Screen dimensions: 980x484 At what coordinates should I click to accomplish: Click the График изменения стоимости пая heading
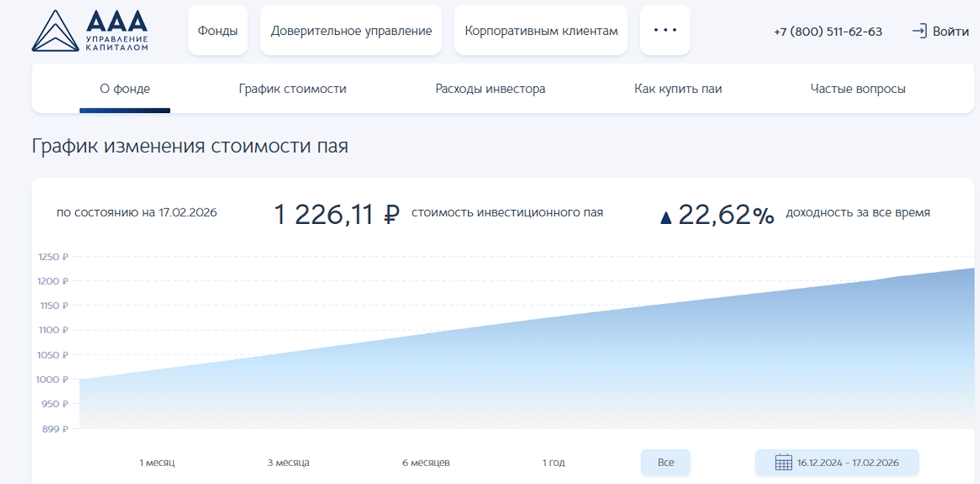(190, 146)
